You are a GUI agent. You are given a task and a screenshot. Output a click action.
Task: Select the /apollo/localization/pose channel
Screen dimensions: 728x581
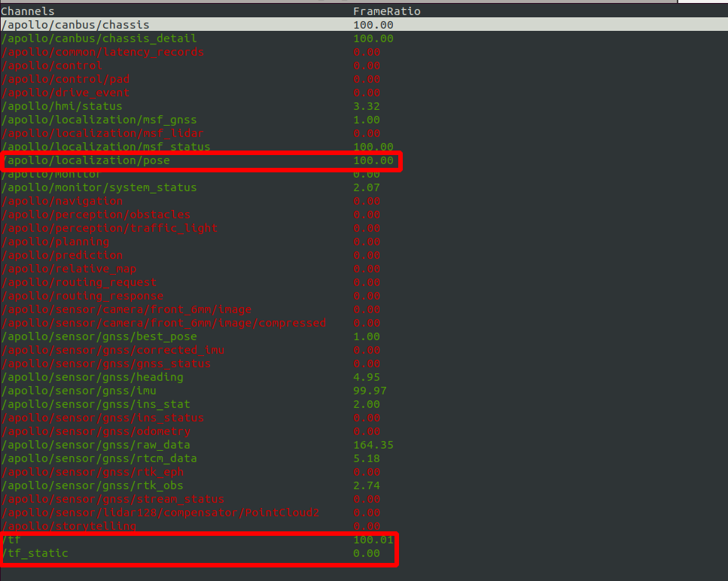(x=92, y=160)
